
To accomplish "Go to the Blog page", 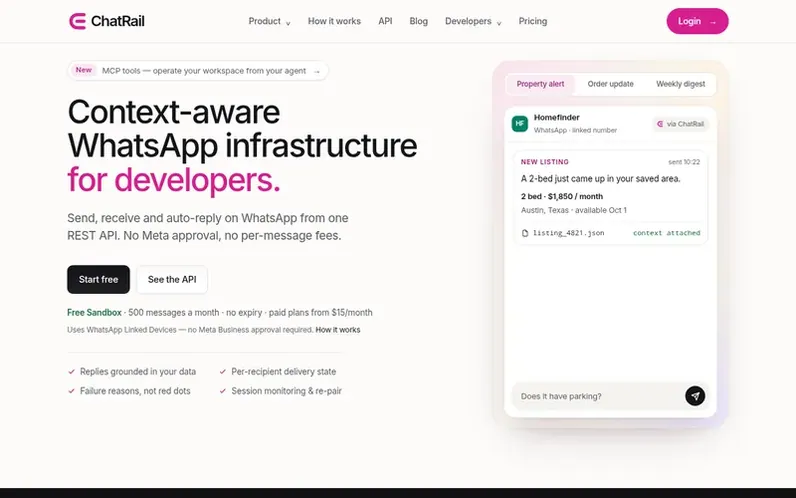I will (418, 21).
